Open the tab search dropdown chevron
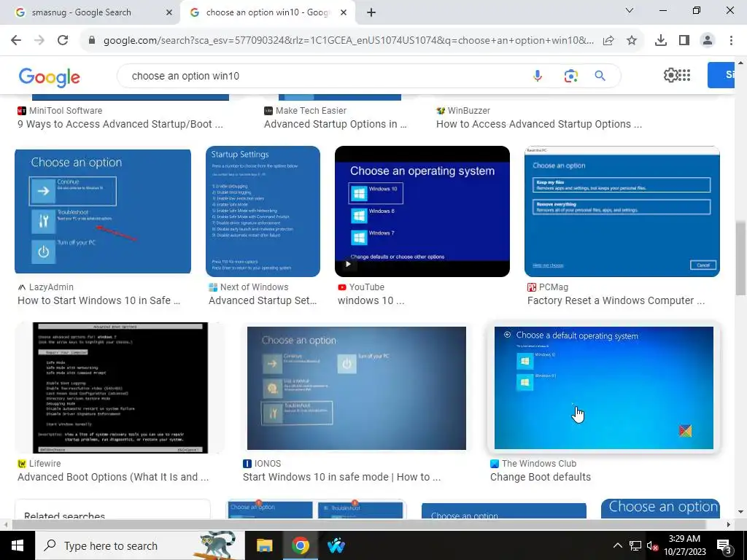This screenshot has width=747, height=560. point(630,10)
